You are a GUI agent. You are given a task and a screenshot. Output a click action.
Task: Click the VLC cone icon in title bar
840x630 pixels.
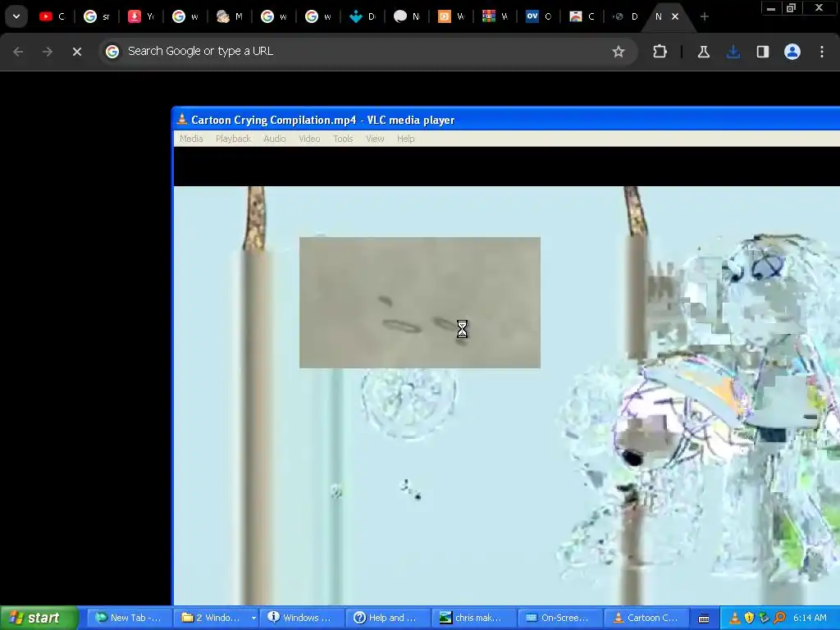point(182,119)
